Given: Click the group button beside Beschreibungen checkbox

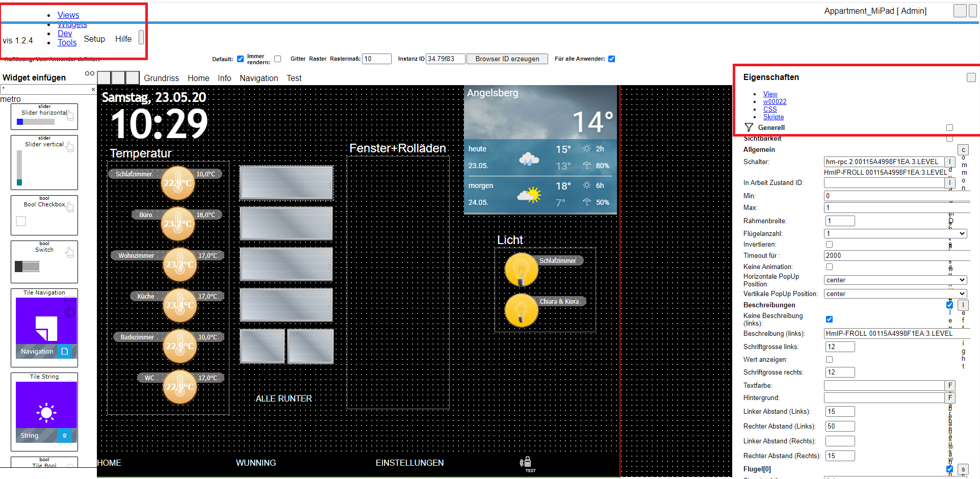Looking at the screenshot, I should point(963,305).
